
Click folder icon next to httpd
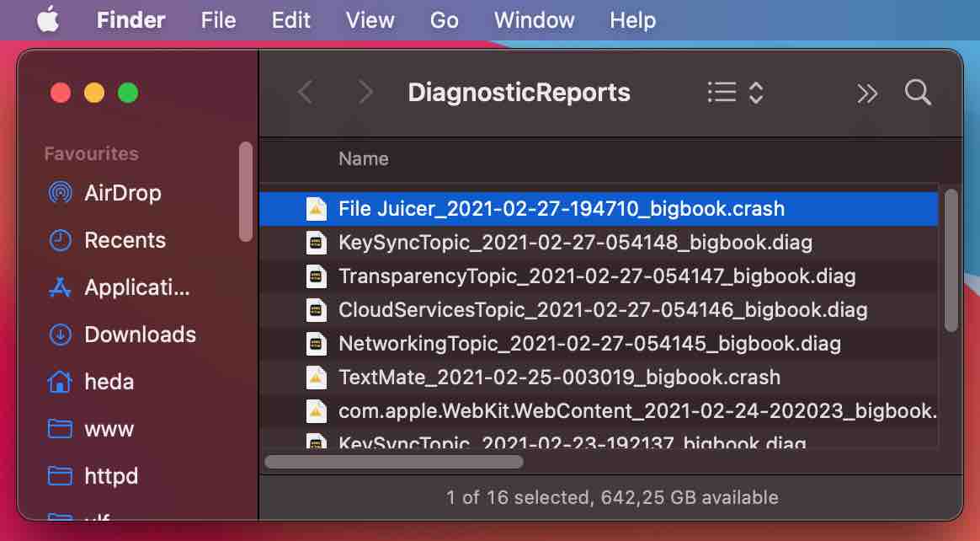60,477
